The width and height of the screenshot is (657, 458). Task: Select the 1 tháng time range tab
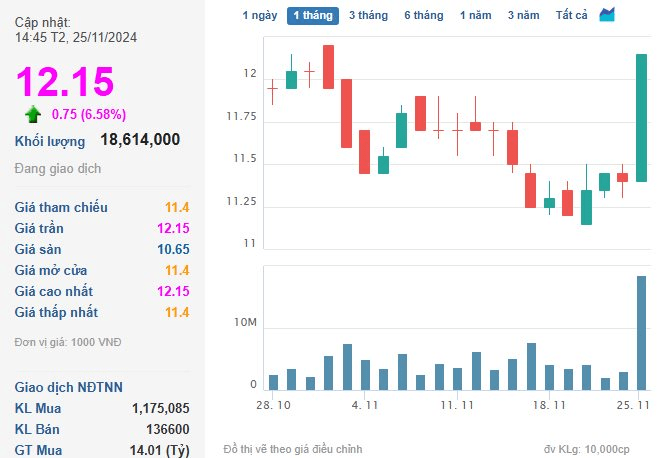coord(313,16)
